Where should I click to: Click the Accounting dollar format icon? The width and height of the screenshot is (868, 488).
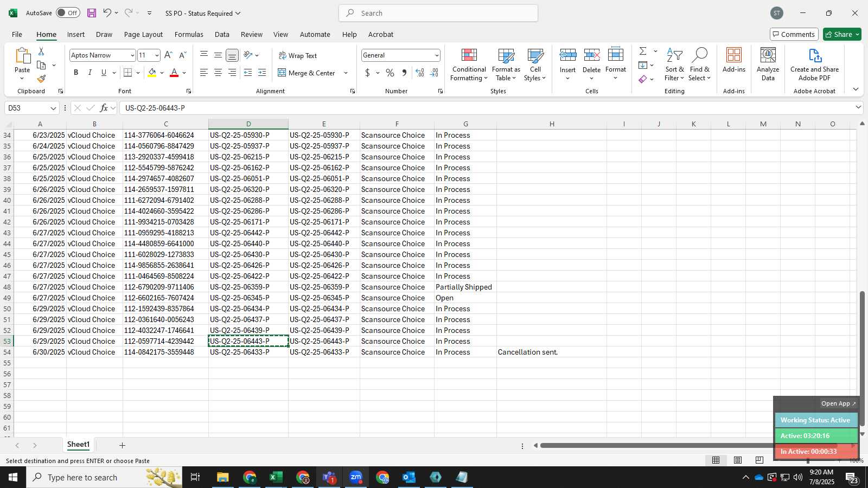pyautogui.click(x=367, y=73)
